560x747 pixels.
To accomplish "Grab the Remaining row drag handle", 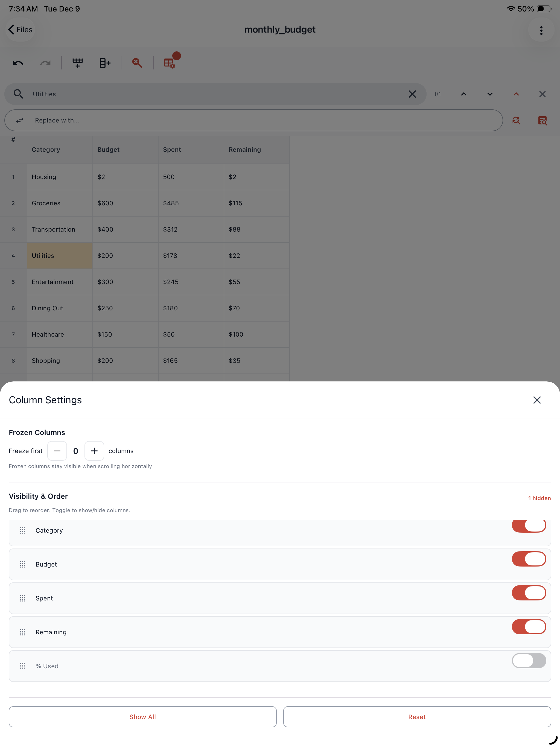I will (x=22, y=632).
